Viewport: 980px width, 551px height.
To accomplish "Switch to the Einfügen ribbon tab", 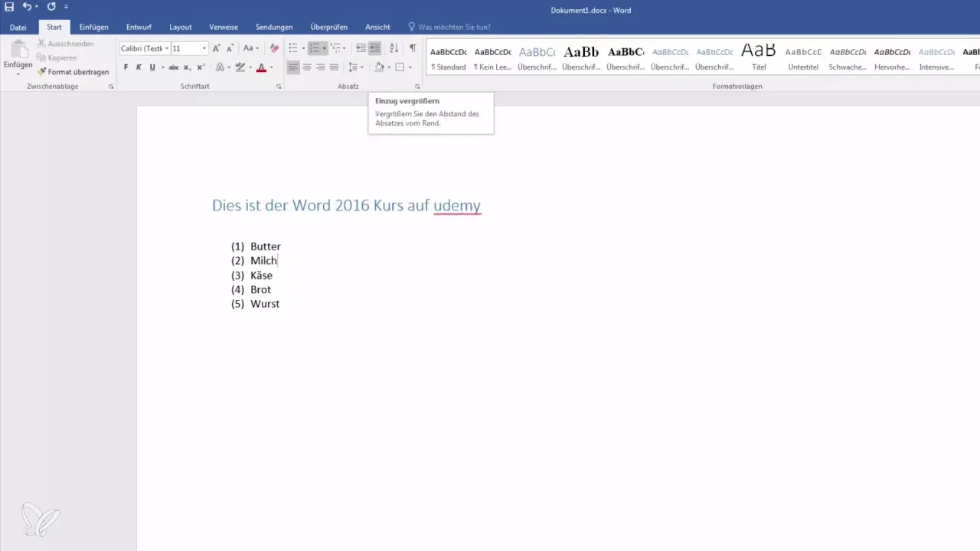I will click(93, 27).
